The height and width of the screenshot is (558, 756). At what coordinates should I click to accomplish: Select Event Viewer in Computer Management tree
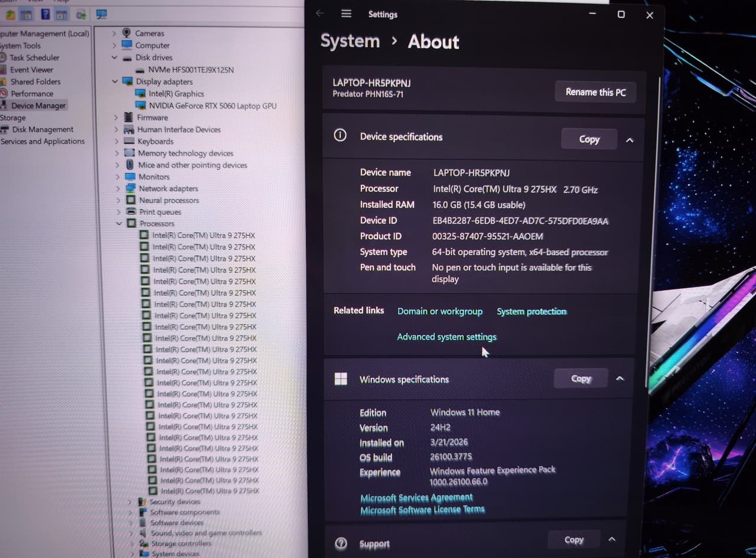click(32, 69)
